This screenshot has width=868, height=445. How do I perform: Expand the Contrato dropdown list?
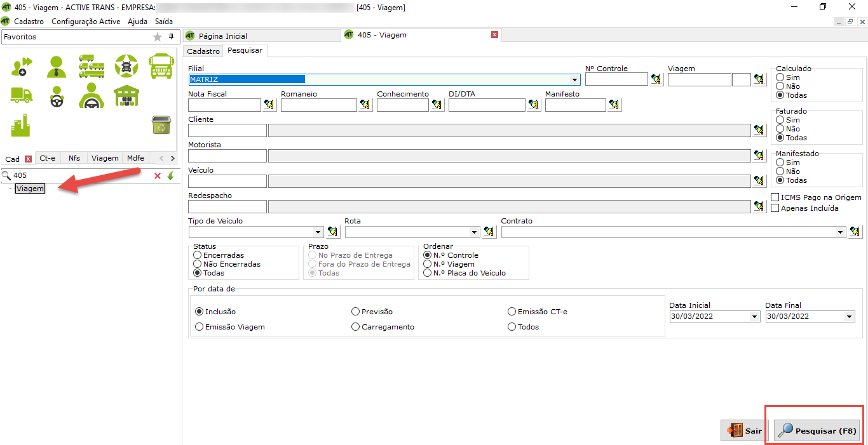(x=841, y=232)
